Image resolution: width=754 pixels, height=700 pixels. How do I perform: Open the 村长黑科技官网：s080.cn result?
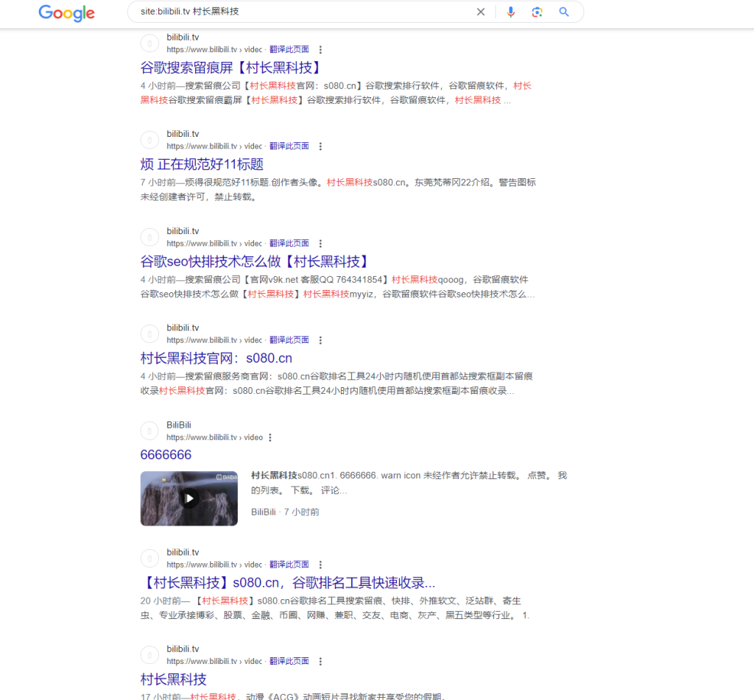(216, 358)
